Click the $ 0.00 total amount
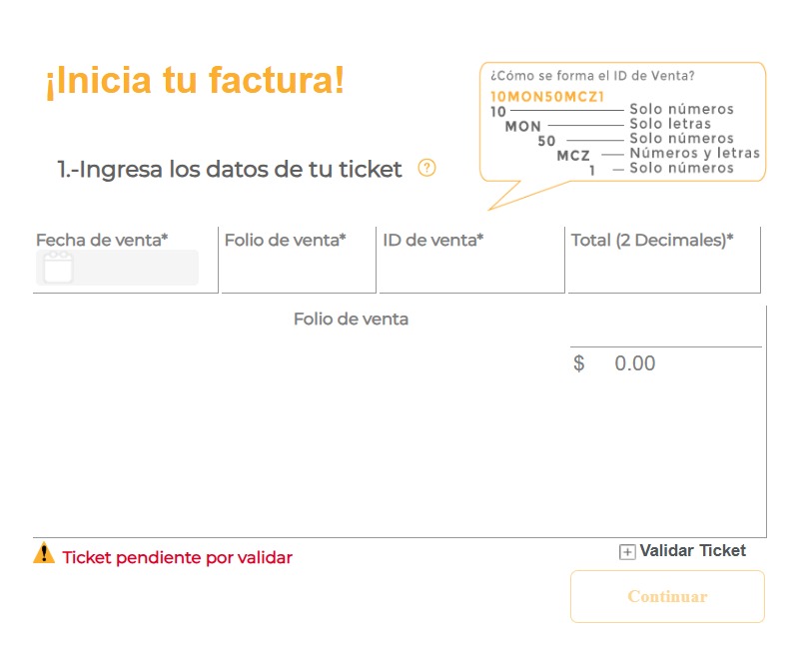Screen dimensions: 812x664 tap(614, 363)
